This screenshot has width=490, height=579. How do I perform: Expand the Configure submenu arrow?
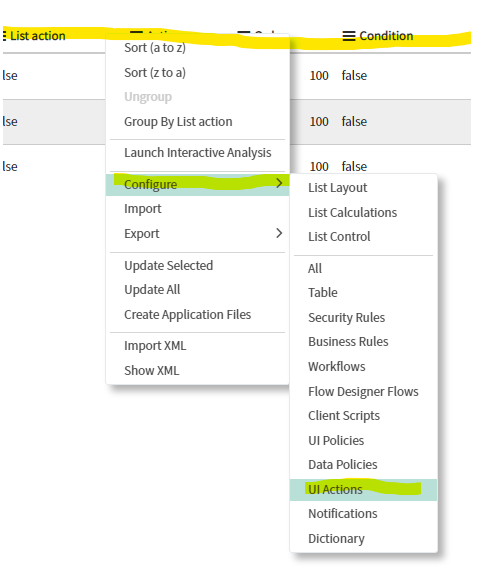point(279,183)
